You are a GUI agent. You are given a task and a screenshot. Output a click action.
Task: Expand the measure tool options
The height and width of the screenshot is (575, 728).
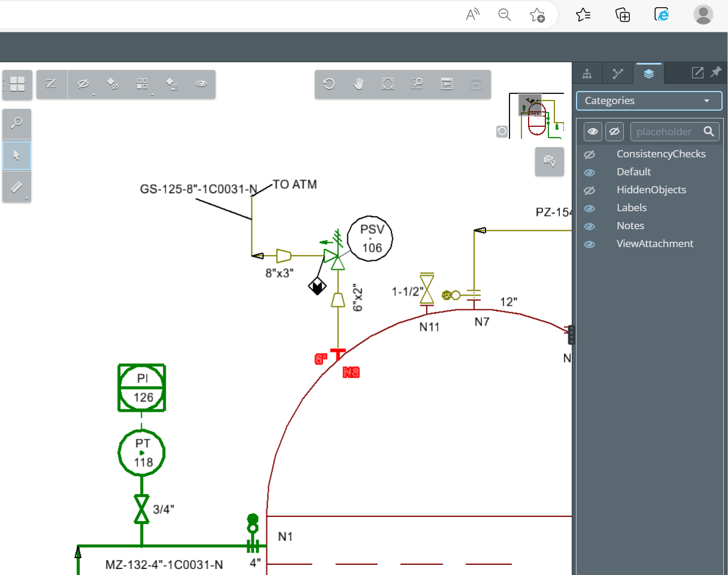(x=26, y=197)
